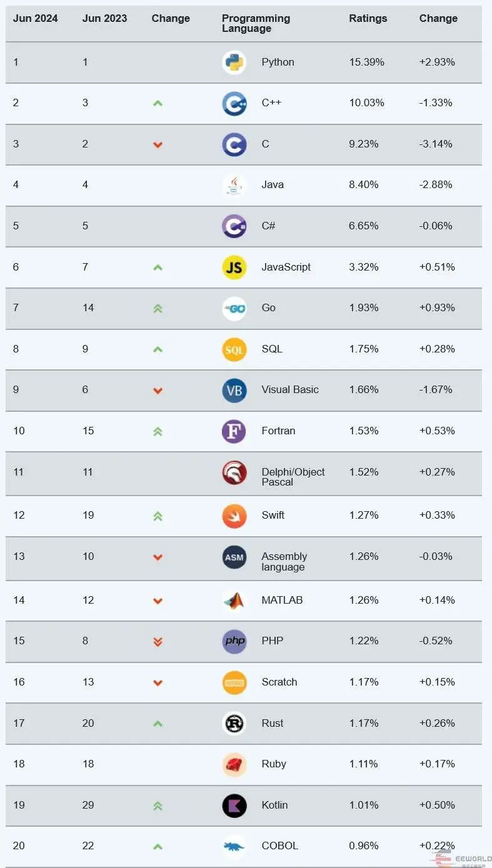Click the Fortran F logo
The height and width of the screenshot is (868, 492).
pos(234,431)
